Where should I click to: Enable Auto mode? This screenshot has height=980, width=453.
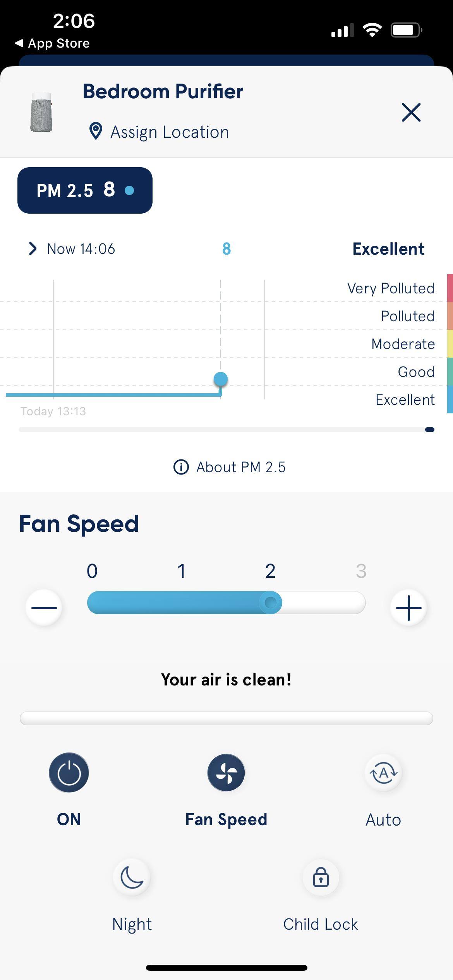383,773
